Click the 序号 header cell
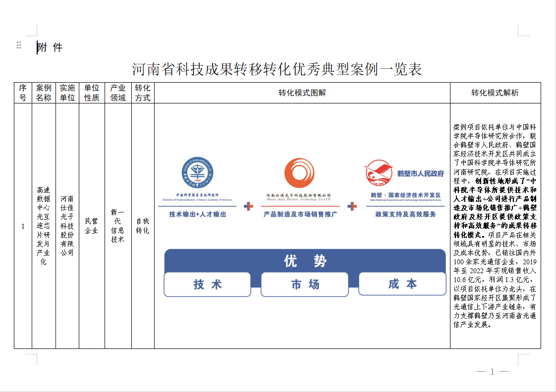Screen dimensions: 556x392 [x=23, y=93]
